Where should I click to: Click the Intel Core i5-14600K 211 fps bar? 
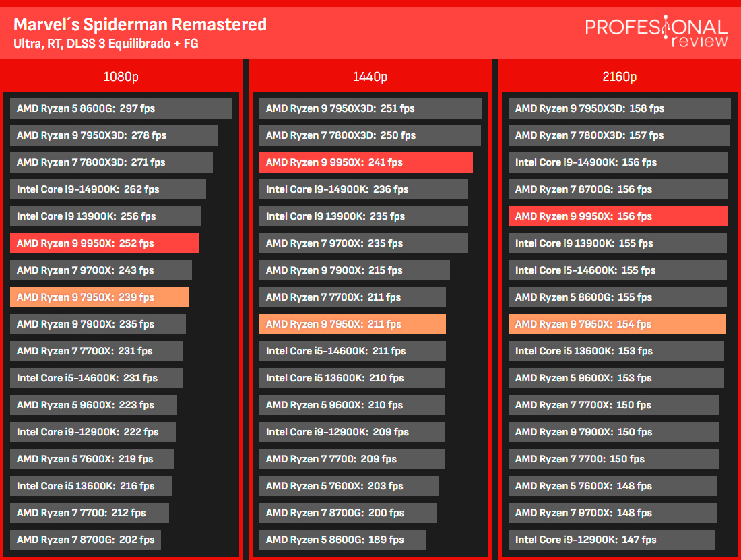point(352,350)
